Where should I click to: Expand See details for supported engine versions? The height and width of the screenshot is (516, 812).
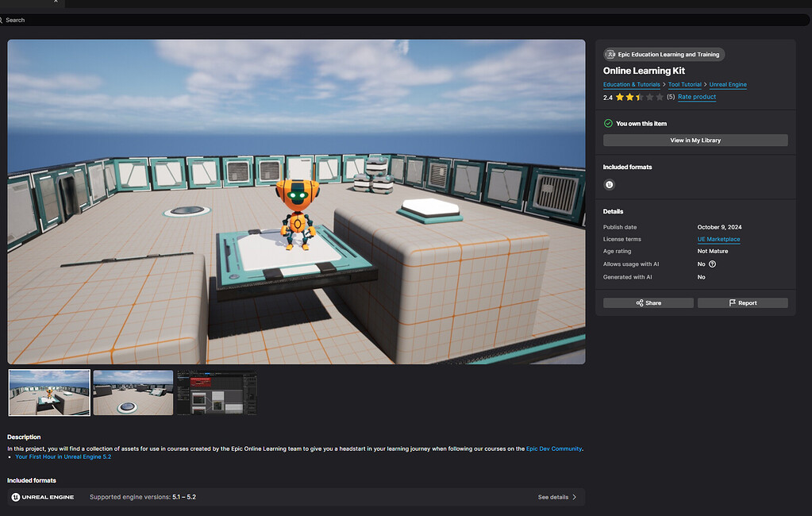click(x=556, y=497)
